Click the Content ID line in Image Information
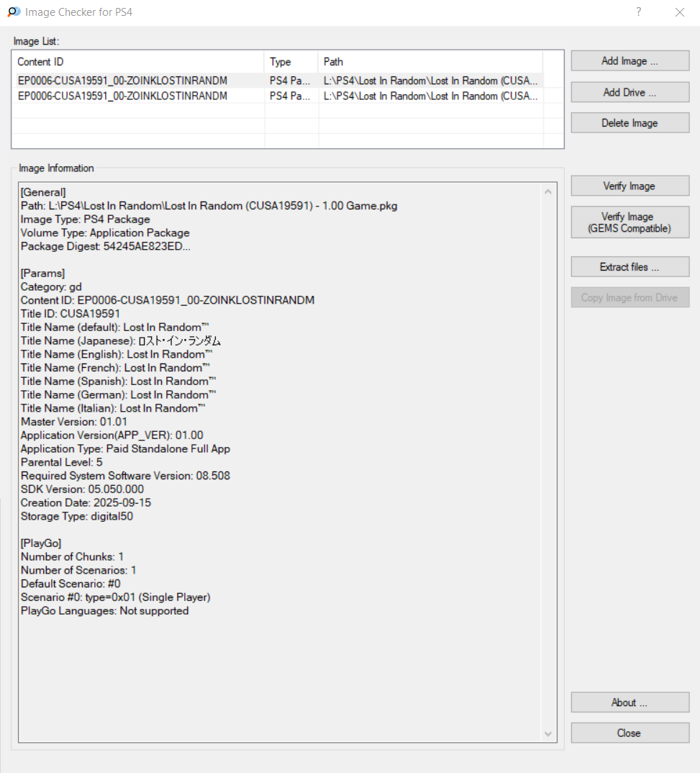 tap(168, 300)
